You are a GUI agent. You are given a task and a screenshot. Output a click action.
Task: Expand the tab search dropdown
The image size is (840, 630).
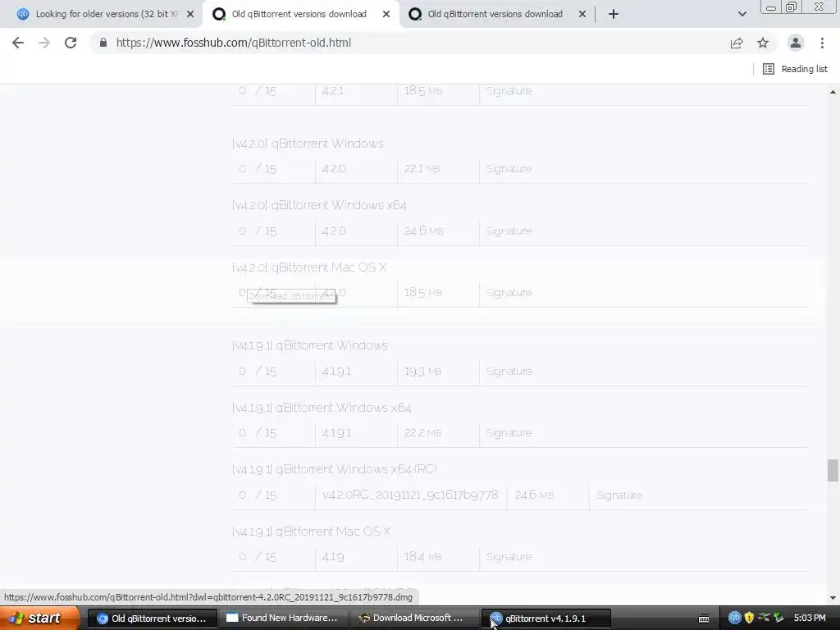click(x=742, y=14)
